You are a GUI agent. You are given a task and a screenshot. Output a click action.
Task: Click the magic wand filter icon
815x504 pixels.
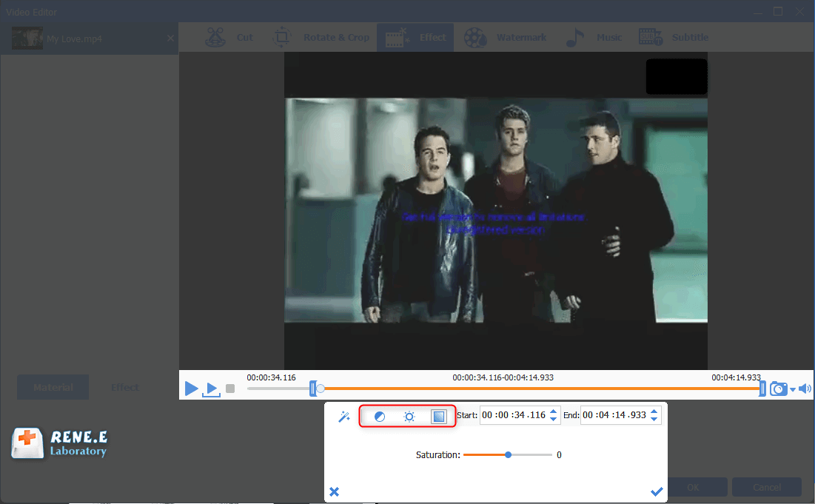[x=343, y=417]
